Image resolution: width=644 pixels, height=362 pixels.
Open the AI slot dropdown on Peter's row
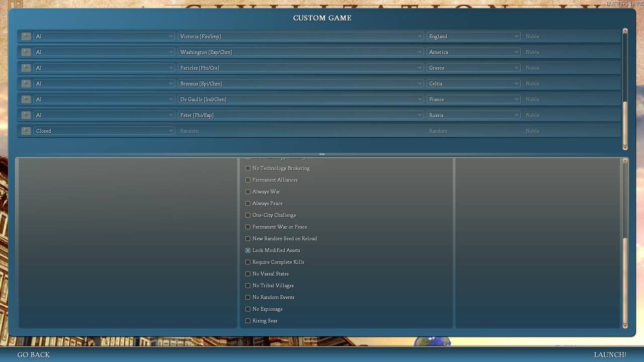point(104,115)
